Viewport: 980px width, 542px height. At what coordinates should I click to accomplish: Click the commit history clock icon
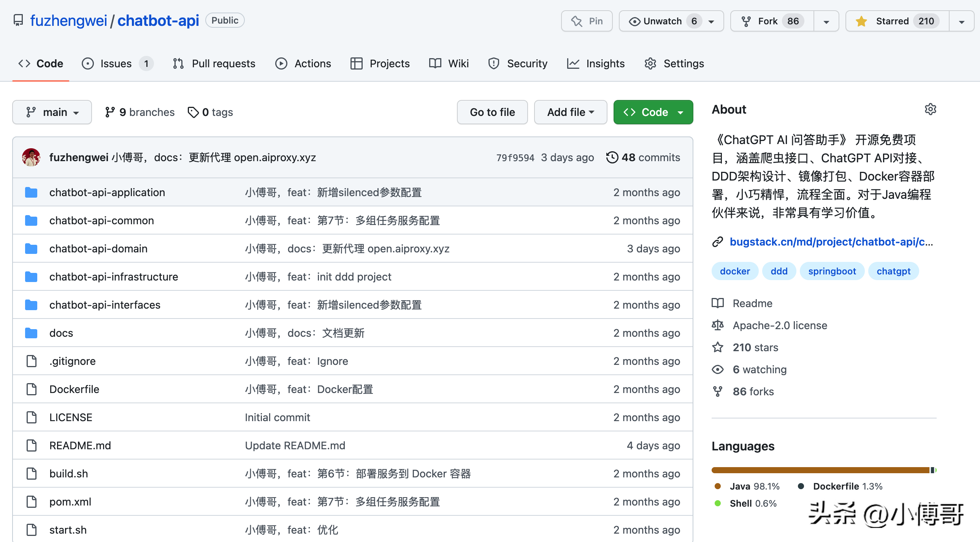(612, 157)
